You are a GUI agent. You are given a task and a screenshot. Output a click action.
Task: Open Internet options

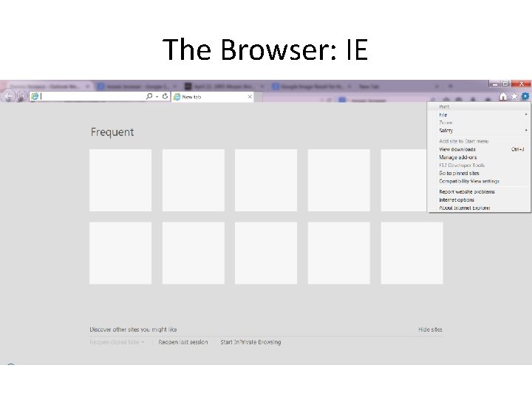click(x=479, y=199)
